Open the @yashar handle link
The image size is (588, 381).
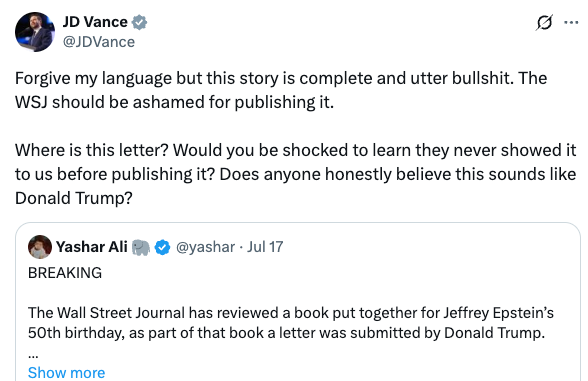(205, 247)
